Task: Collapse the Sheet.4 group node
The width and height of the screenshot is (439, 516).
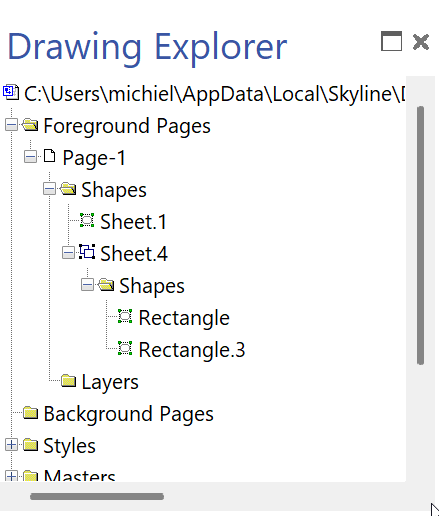Action: click(x=68, y=253)
